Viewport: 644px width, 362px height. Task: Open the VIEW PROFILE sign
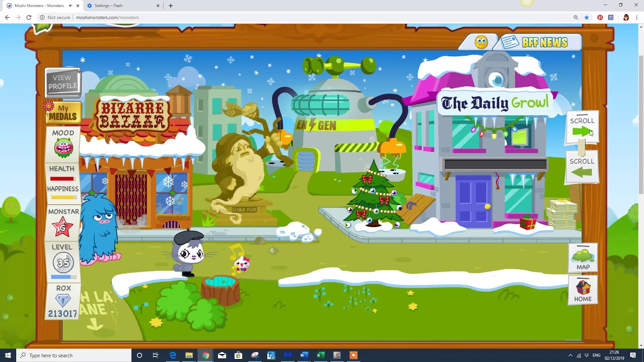click(62, 82)
